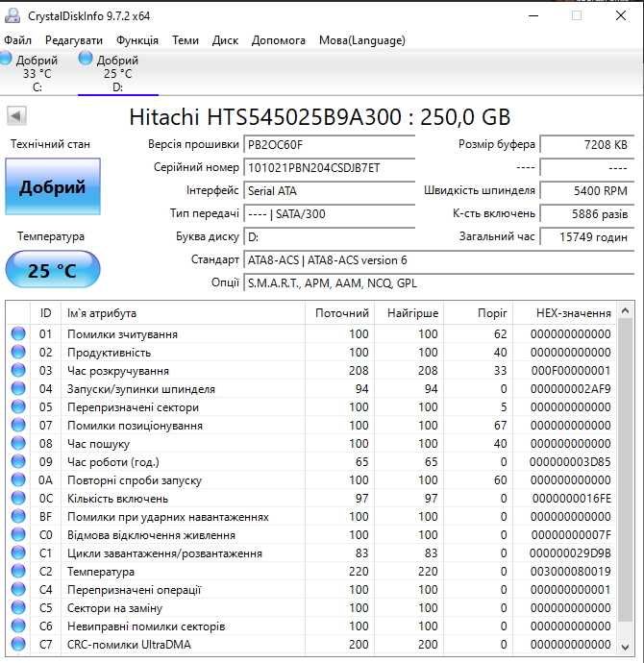
Task: Open the Файл menu
Action: (x=17, y=40)
